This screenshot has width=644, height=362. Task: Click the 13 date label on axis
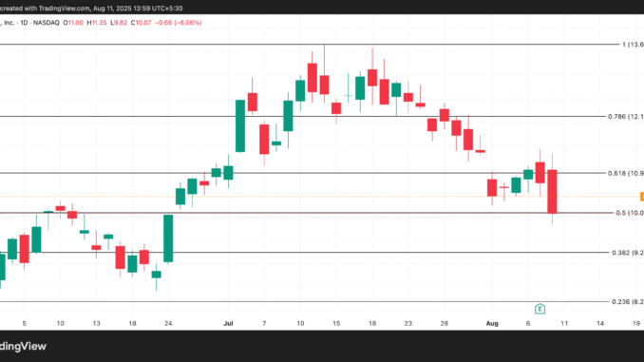[96, 323]
